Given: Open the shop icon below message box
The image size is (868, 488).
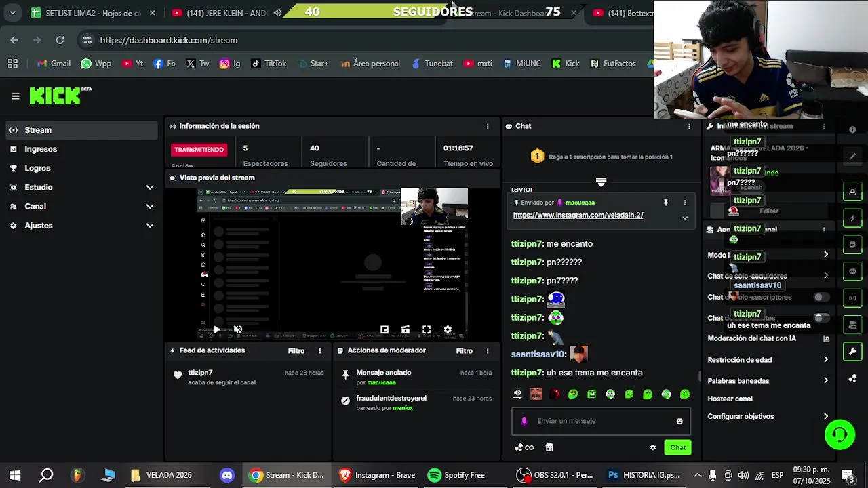Looking at the screenshot, I should [x=549, y=447].
